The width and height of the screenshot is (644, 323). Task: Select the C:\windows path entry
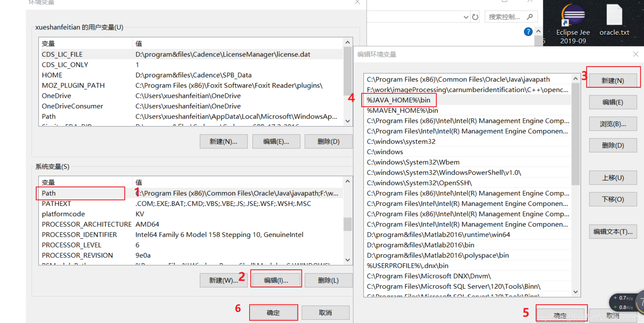467,152
